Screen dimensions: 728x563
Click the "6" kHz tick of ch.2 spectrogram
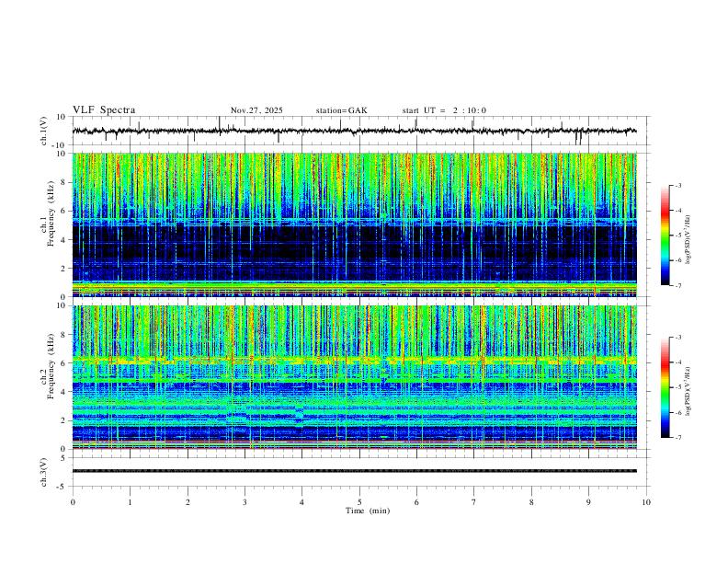[63, 363]
